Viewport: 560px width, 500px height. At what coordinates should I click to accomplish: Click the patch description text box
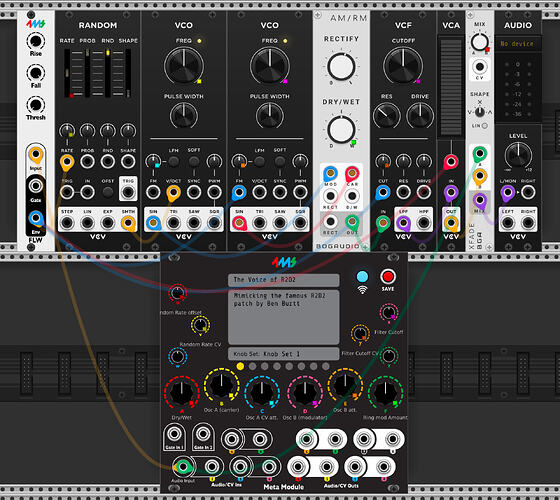coord(284,317)
